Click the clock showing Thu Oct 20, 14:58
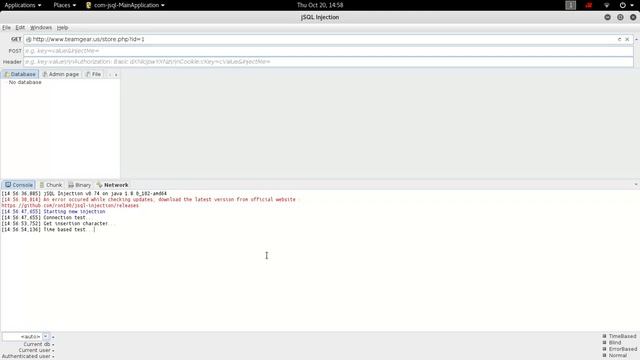Viewport: 640px width, 360px height. 320,5
